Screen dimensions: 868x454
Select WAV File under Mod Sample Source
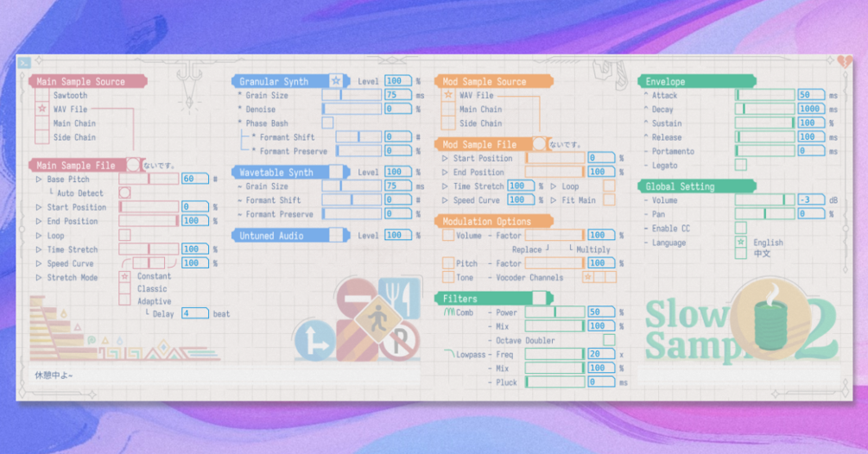(x=448, y=95)
